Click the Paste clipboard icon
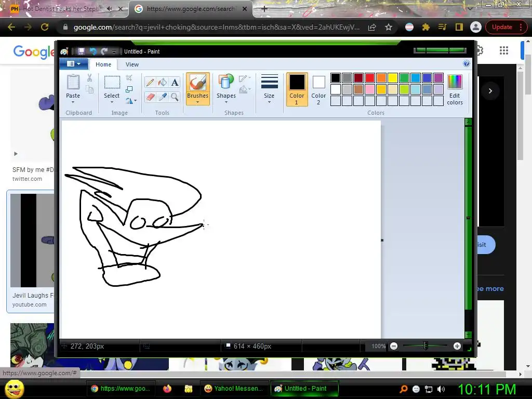 click(73, 83)
